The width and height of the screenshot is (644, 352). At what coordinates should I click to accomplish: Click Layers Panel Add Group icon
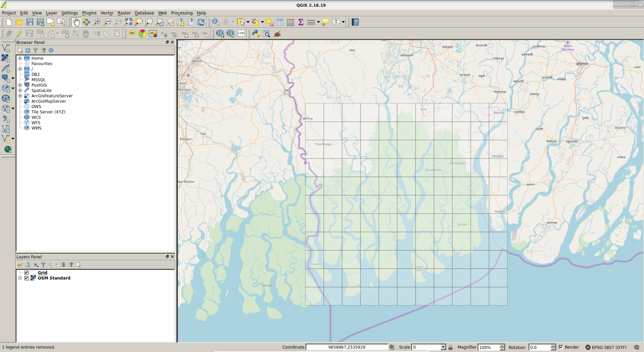click(x=28, y=265)
